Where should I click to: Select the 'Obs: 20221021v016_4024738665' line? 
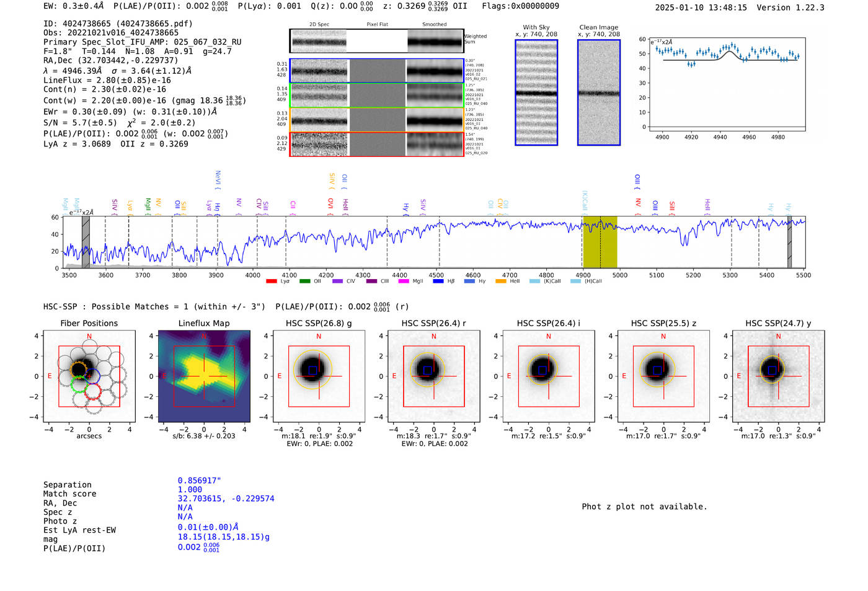111,33
